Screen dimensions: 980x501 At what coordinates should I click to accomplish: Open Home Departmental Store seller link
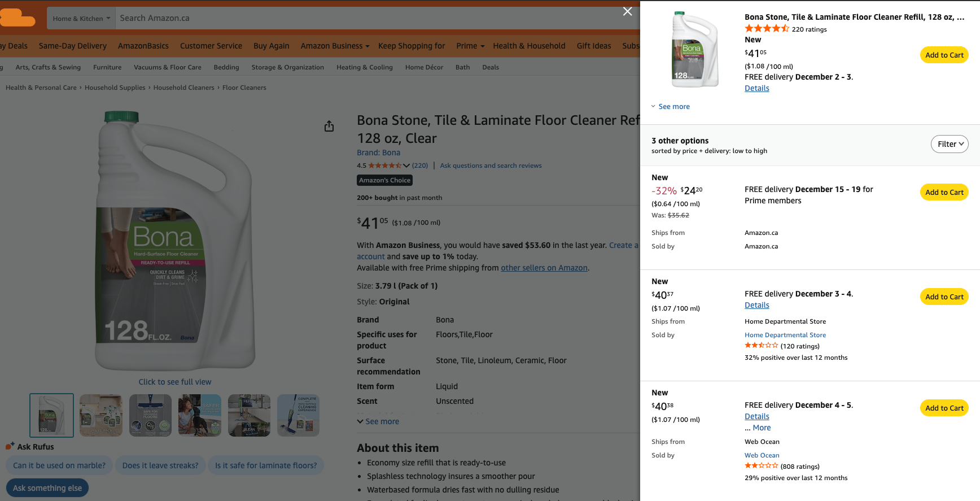(x=785, y=335)
